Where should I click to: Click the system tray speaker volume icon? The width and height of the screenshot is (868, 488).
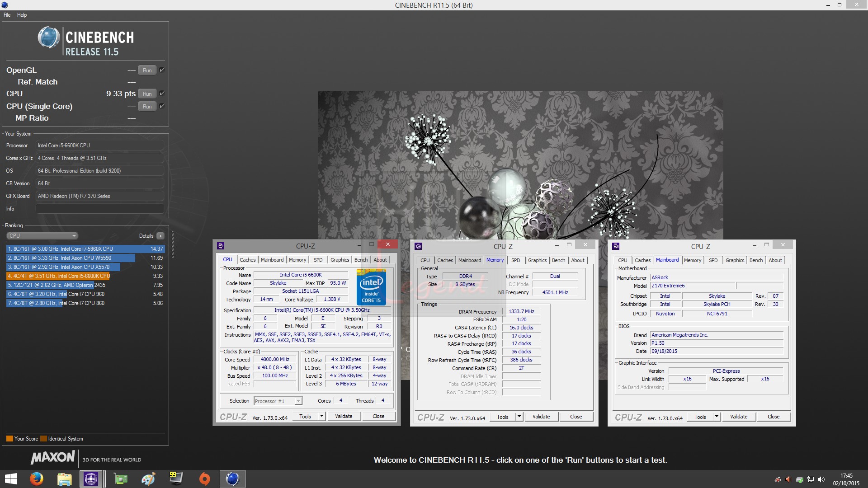821,479
